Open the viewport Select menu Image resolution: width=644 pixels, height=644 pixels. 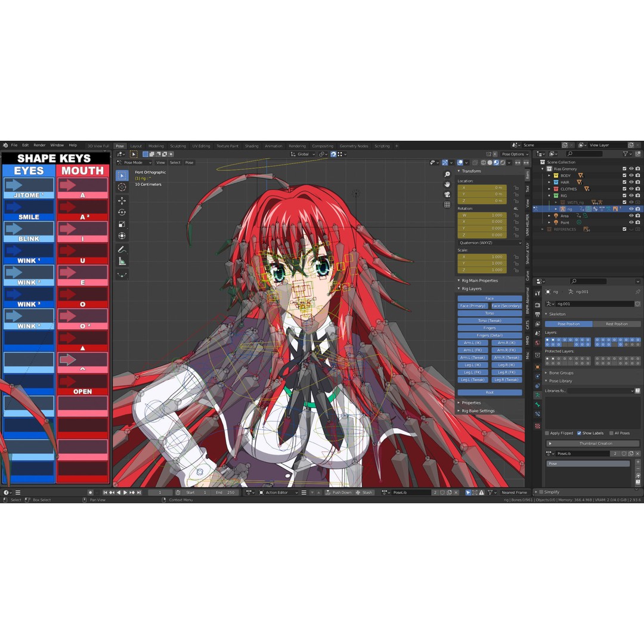[175, 163]
